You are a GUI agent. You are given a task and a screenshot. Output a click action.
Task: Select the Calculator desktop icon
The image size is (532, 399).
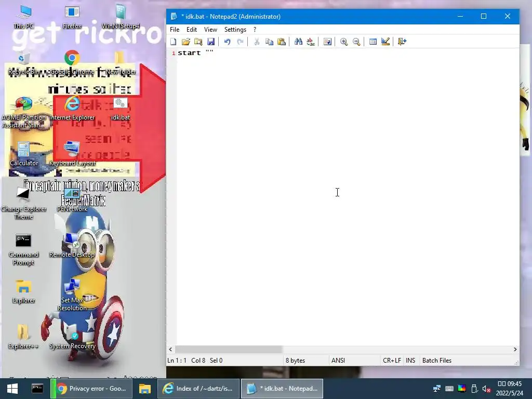24,154
